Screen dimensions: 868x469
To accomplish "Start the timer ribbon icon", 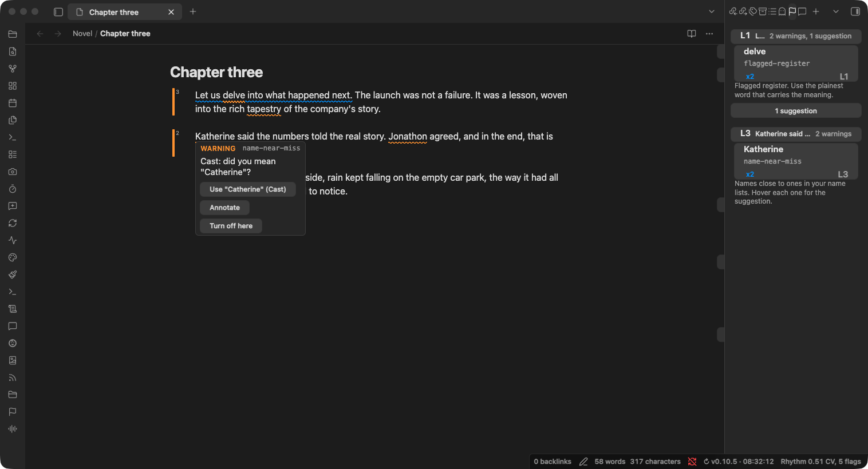I will pos(13,189).
